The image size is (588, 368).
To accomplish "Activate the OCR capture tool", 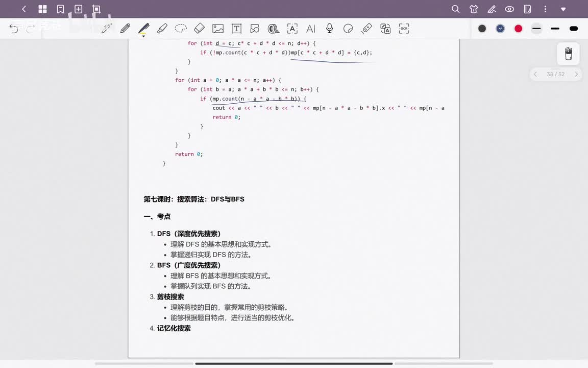I will pyautogui.click(x=404, y=29).
